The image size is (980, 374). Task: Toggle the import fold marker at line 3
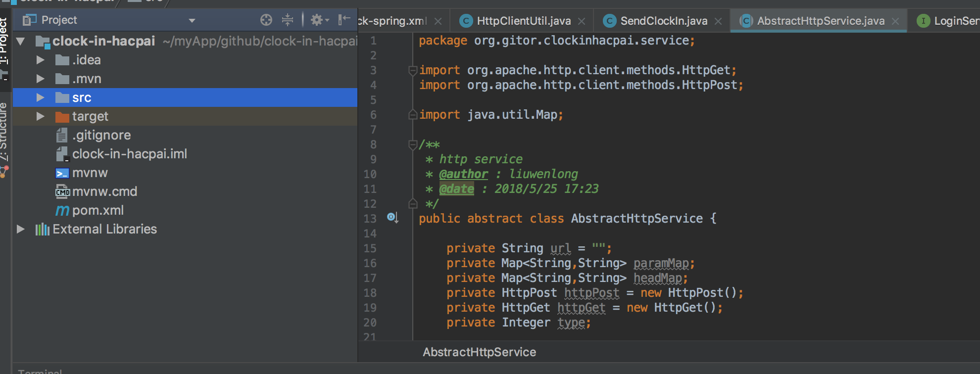(412, 70)
